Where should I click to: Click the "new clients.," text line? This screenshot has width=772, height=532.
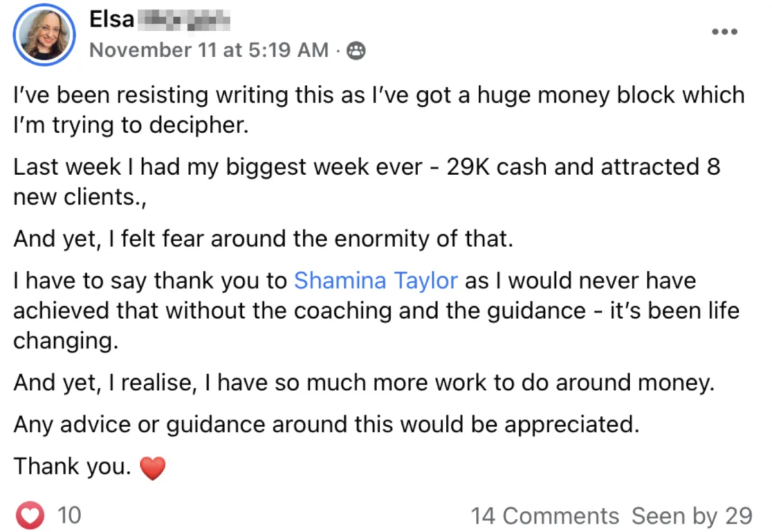click(80, 197)
